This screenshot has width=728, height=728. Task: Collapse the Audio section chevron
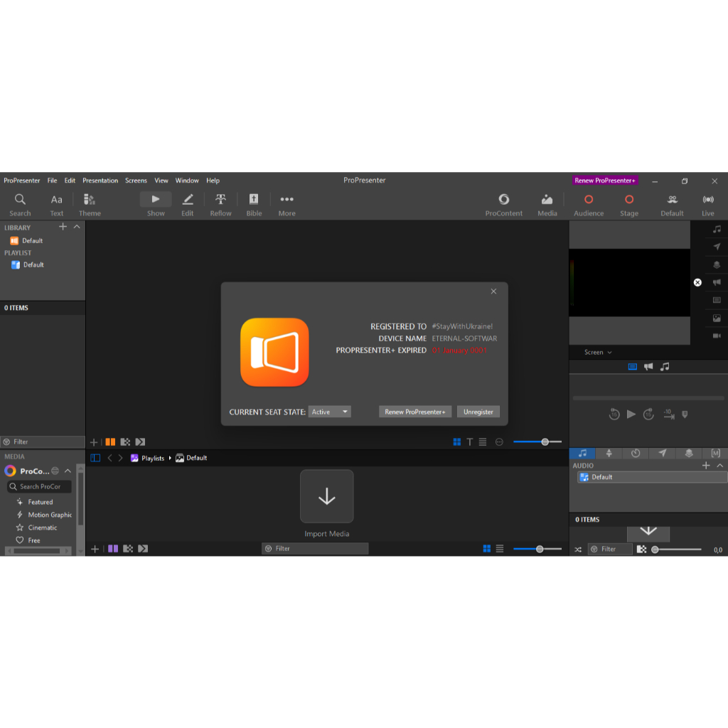point(719,465)
